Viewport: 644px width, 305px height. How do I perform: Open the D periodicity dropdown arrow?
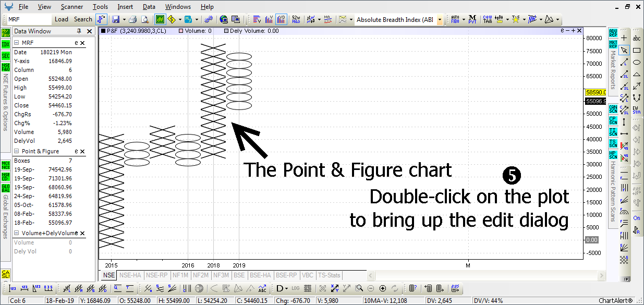click(286, 288)
